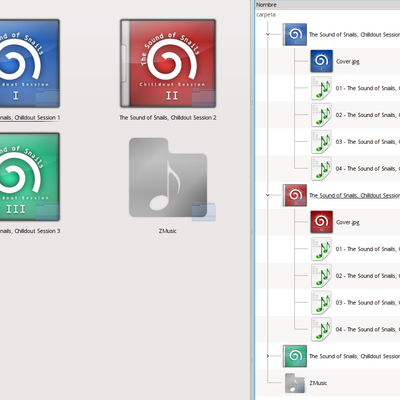Viewport: 400px width, 400px height.
Task: Collapse the red Chilldout Session tree branch
Action: coord(268,195)
